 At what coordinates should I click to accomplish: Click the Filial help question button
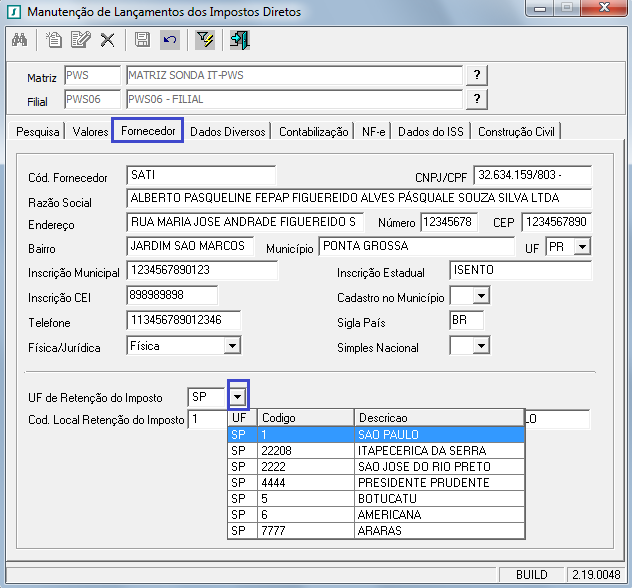click(478, 98)
